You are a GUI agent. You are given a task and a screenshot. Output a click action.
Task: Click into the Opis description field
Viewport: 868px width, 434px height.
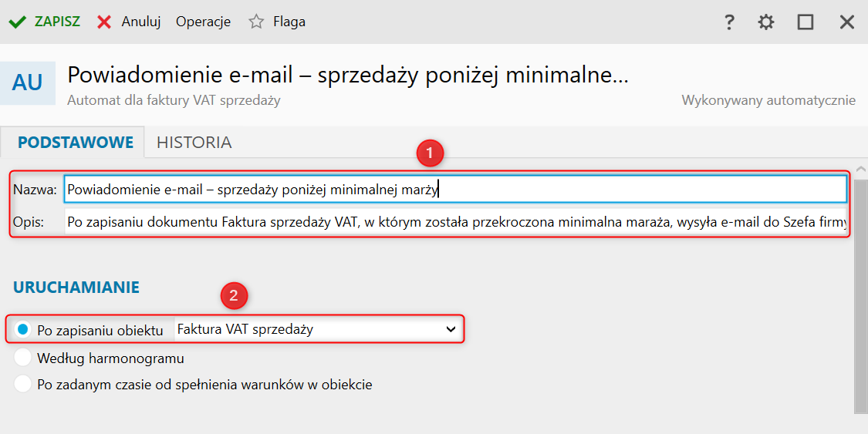tap(455, 223)
